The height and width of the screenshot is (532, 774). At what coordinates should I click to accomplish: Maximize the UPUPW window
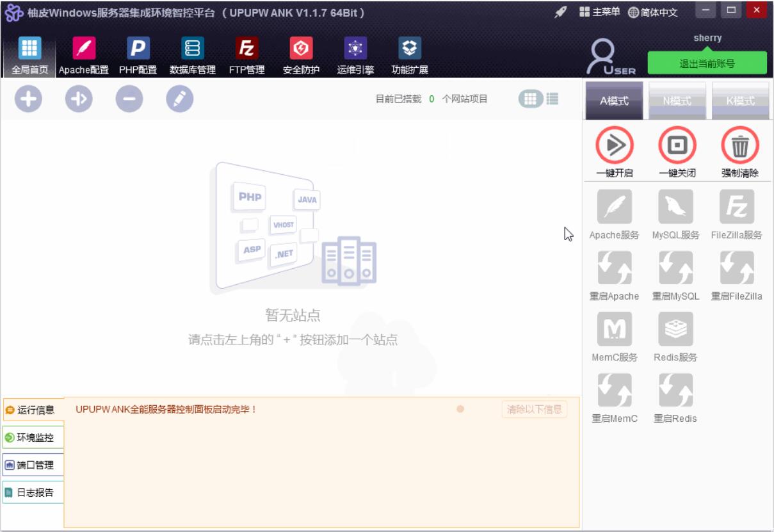(x=730, y=10)
